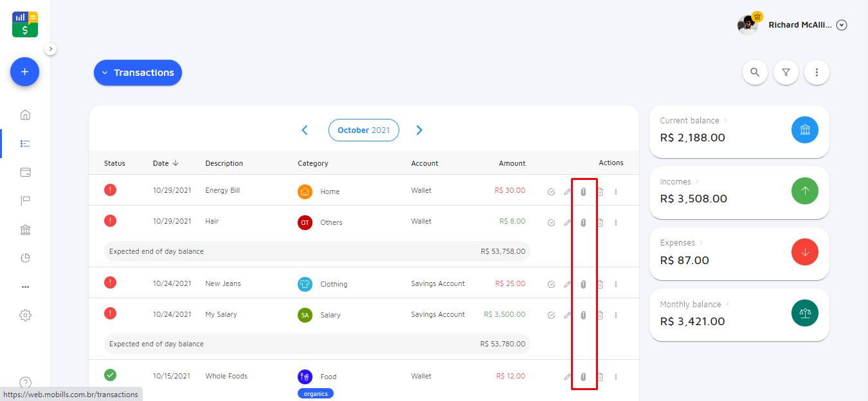The height and width of the screenshot is (401, 868).
Task: Open goals using the flag sidebar icon
Action: pos(24,201)
